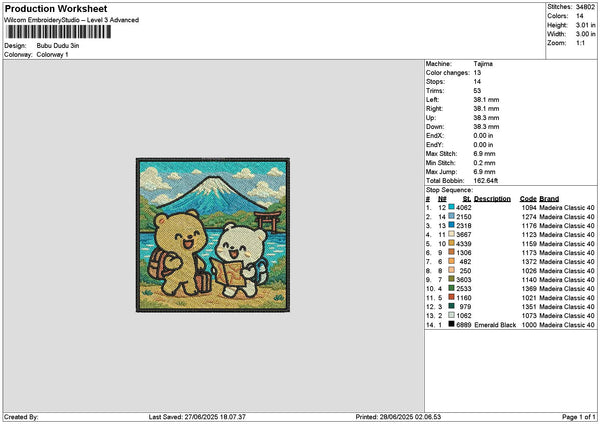
Task: Click the Stitches value 34802
Action: (585, 7)
